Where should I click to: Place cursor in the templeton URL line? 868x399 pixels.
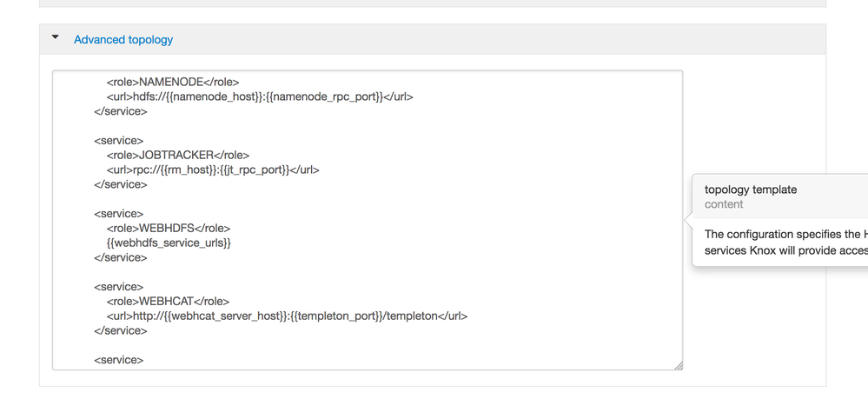(x=287, y=316)
